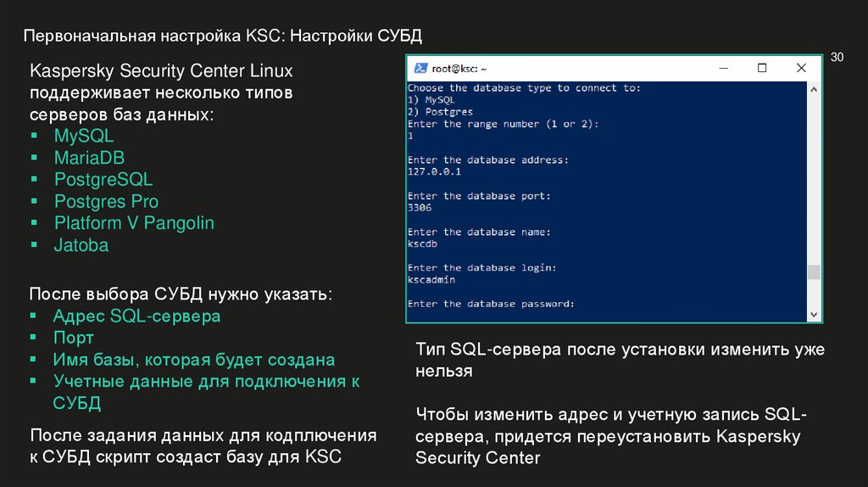Click the 'root@ksc: ~' window title
The image size is (868, 487).
(459, 69)
